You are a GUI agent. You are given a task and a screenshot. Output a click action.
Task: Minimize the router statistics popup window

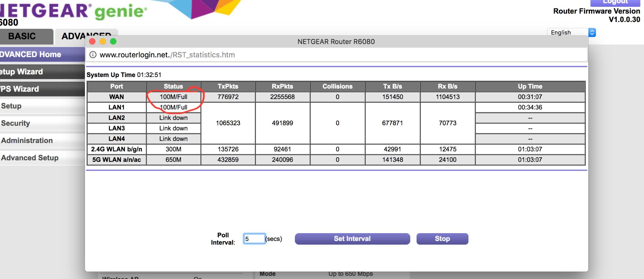103,41
